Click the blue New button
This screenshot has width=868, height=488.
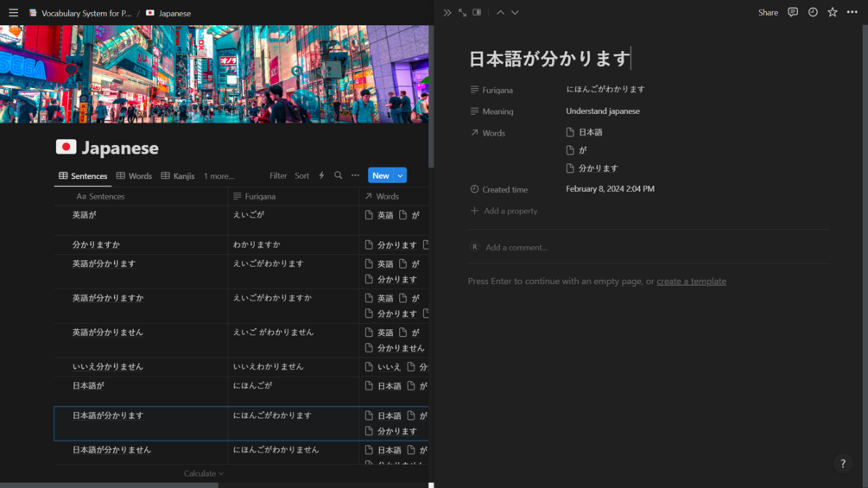point(381,175)
